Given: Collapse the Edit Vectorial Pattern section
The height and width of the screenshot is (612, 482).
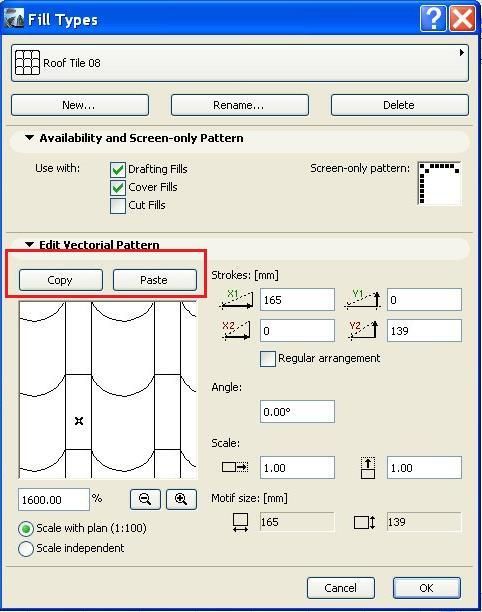Looking at the screenshot, I should pos(29,244).
